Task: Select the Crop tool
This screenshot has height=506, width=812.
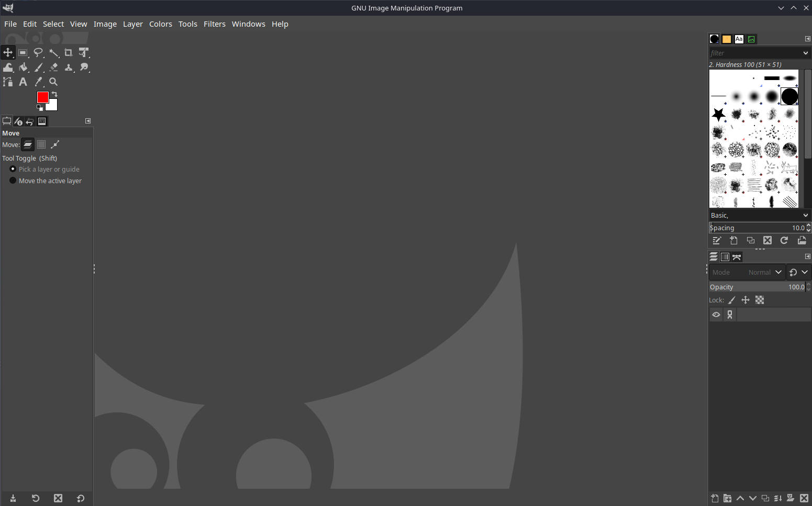Action: click(x=68, y=52)
